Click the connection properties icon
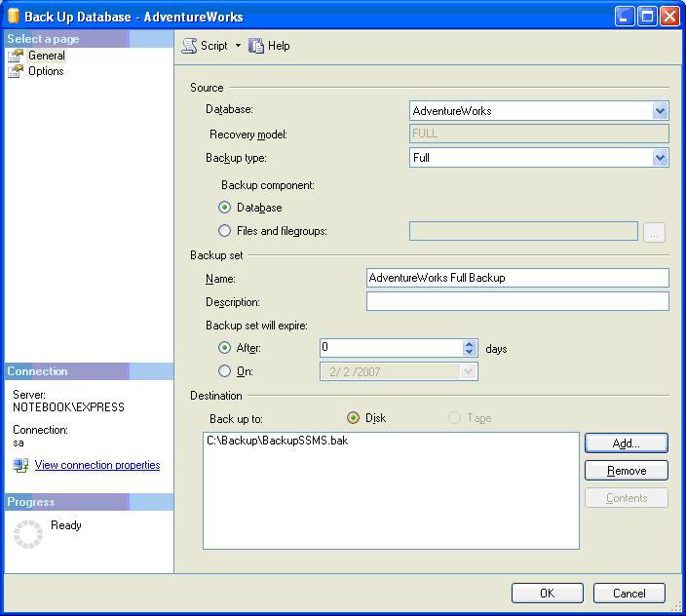Image resolution: width=686 pixels, height=616 pixels. coord(20,465)
